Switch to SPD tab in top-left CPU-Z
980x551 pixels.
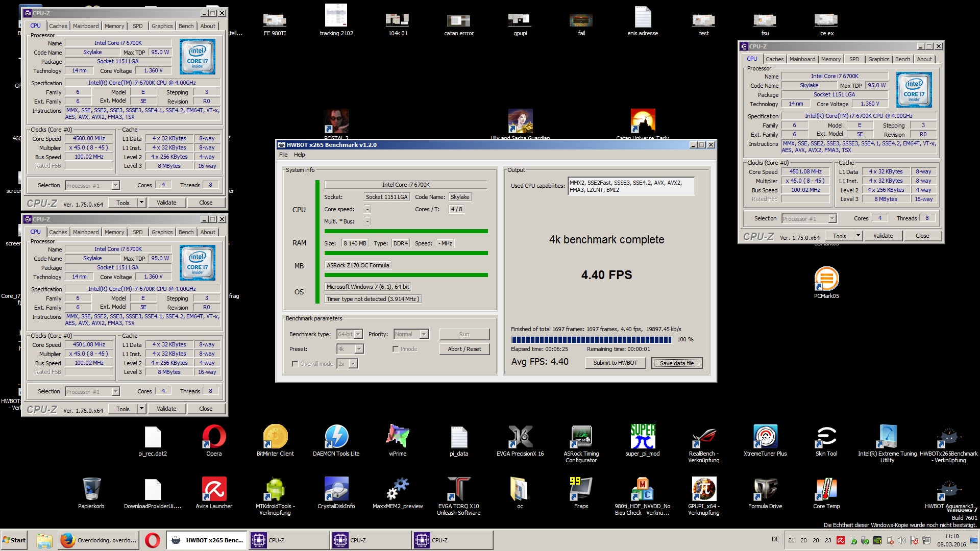click(138, 26)
